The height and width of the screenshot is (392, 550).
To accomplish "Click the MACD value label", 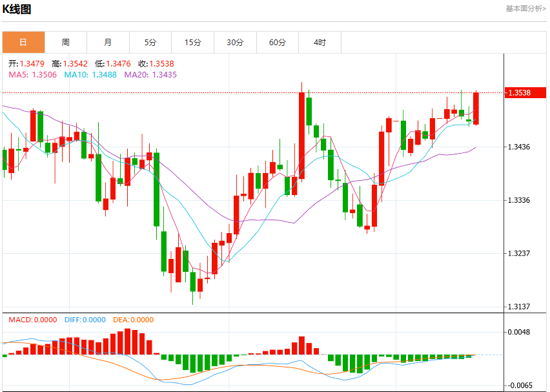I will [x=33, y=320].
